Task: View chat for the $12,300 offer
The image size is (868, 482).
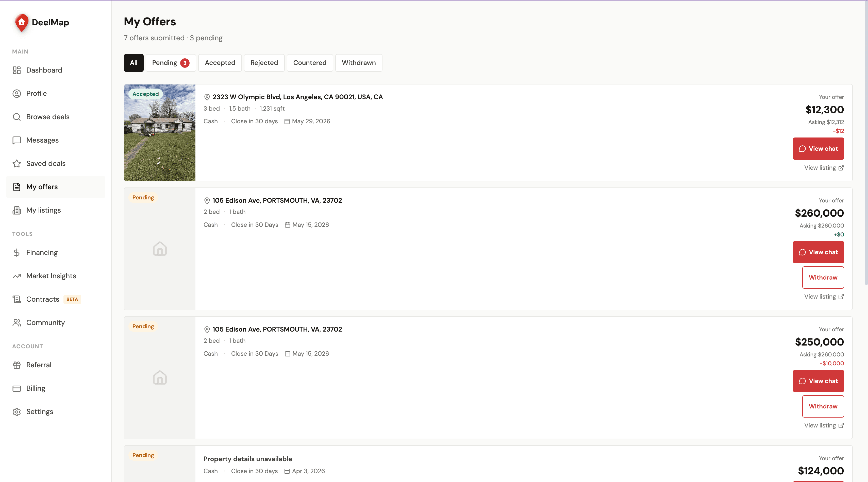Action: [818, 149]
